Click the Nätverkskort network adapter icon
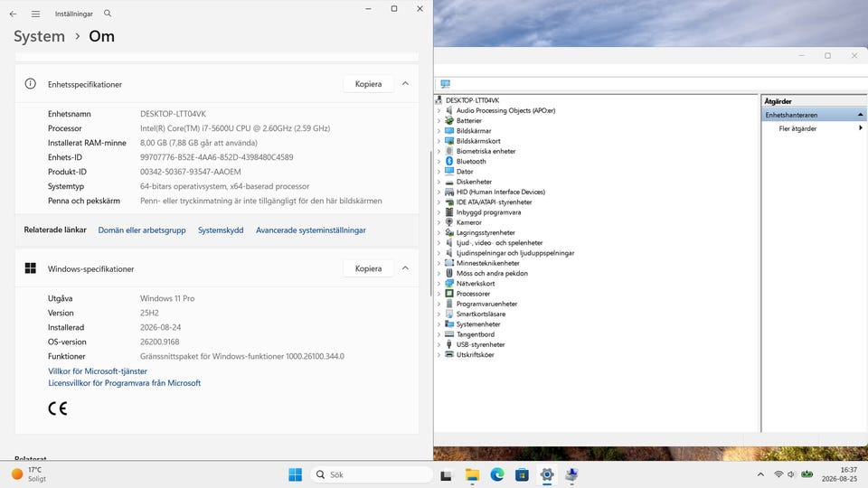The height and width of the screenshot is (488, 868). (449, 283)
